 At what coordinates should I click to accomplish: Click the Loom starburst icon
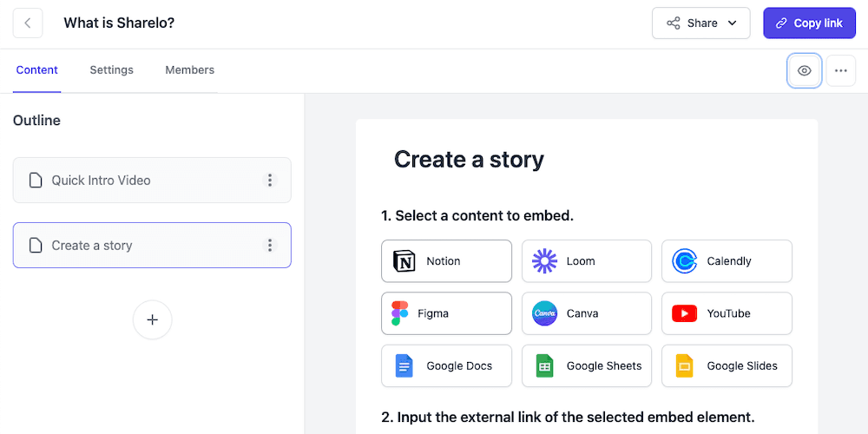545,261
